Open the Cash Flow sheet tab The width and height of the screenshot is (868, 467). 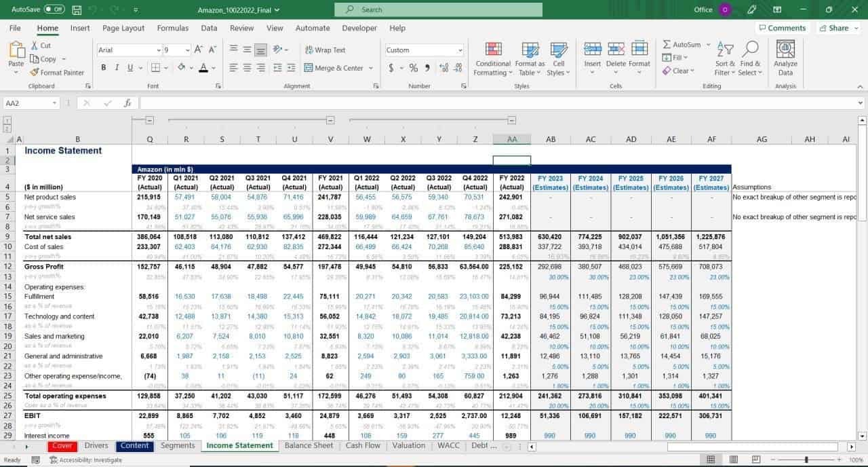[363, 446]
